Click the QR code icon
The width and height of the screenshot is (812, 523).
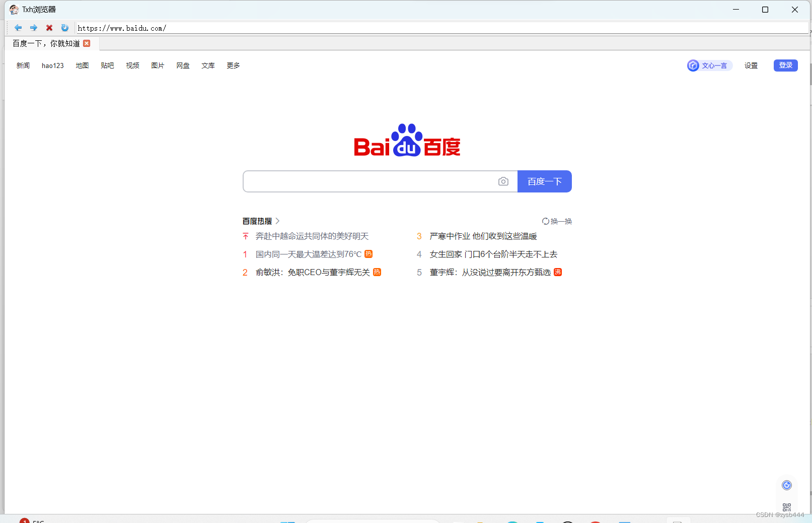(x=787, y=507)
